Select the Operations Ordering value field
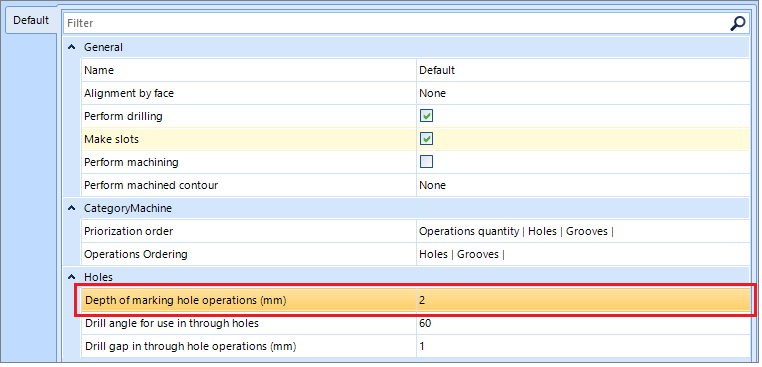This screenshot has width=762, height=367. coord(583,254)
